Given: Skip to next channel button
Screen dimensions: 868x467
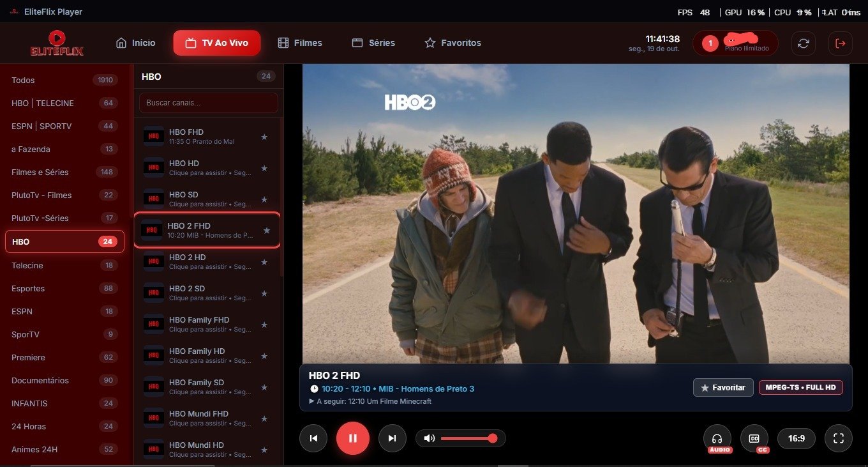Looking at the screenshot, I should [x=393, y=438].
